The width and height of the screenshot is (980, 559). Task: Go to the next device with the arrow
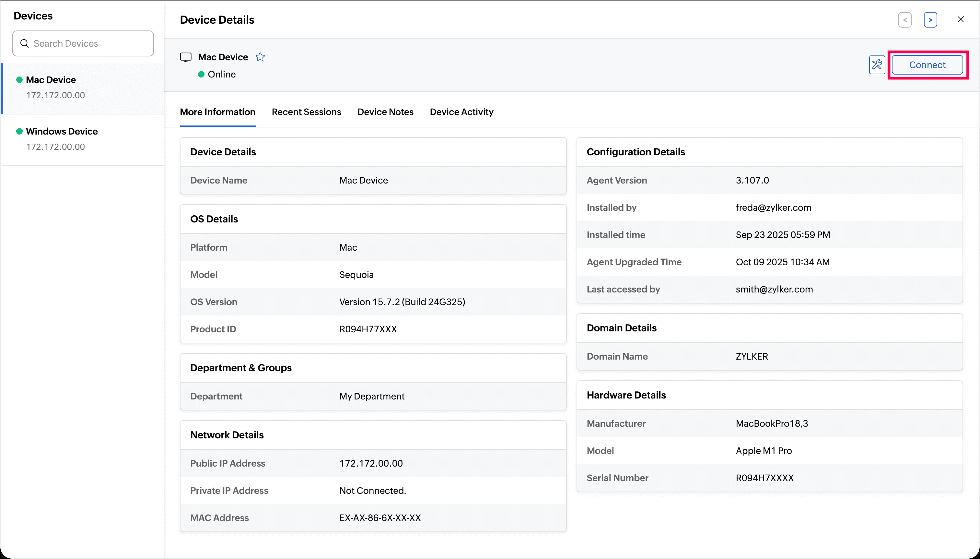930,20
